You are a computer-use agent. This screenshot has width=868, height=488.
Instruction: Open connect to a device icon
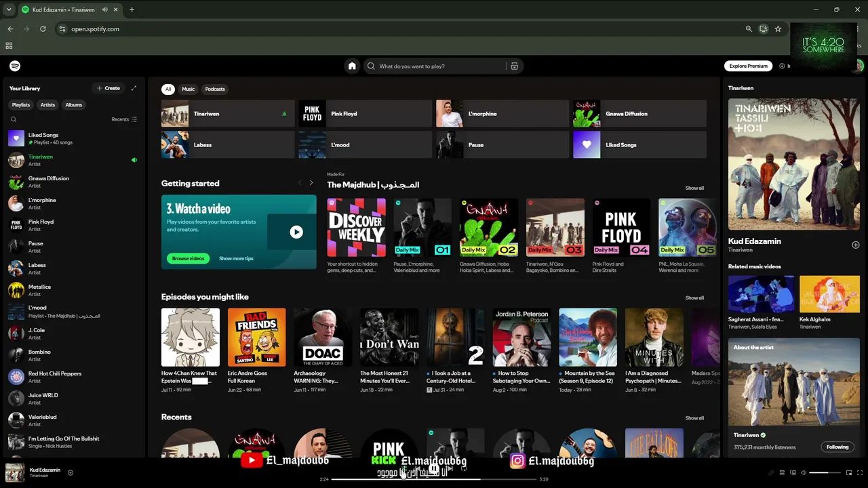793,472
